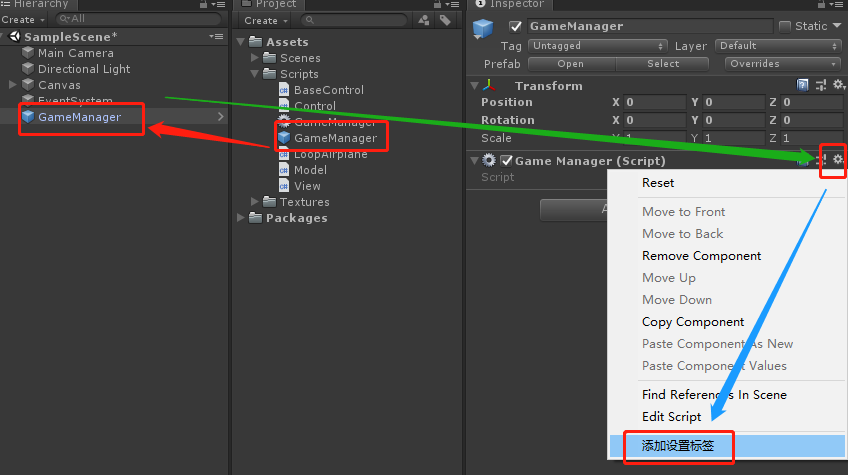Image resolution: width=848 pixels, height=475 pixels.
Task: Click the View C# script icon
Action: coord(284,186)
